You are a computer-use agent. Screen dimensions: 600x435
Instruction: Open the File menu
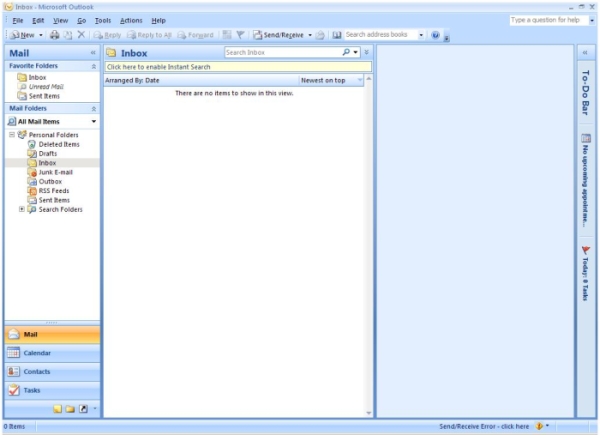(18, 21)
